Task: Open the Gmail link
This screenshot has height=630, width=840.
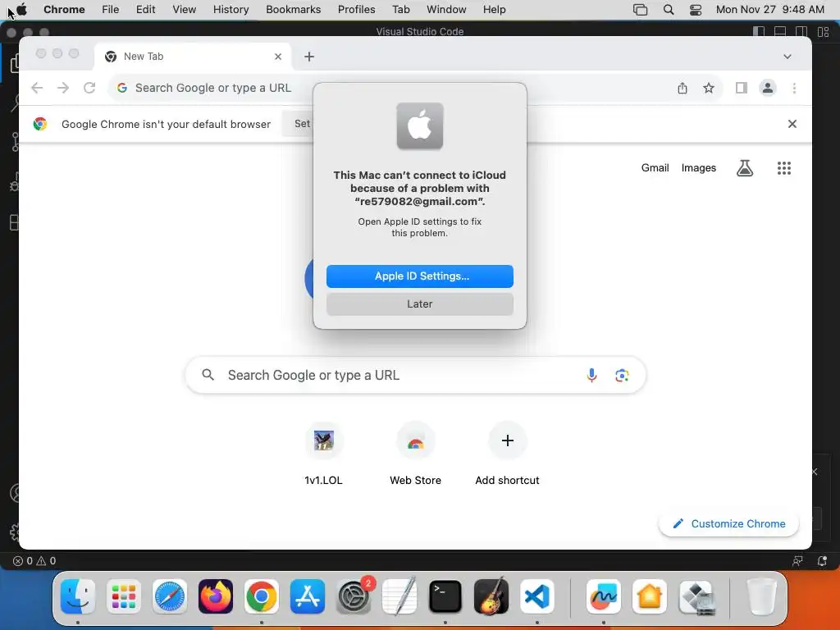Action: tap(655, 167)
